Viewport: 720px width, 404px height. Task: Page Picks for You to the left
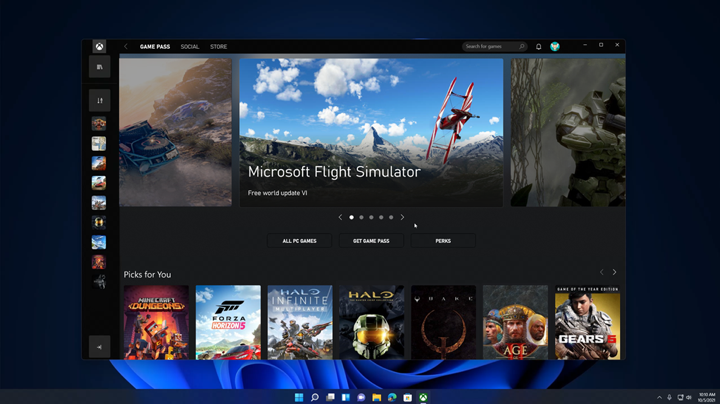point(602,272)
